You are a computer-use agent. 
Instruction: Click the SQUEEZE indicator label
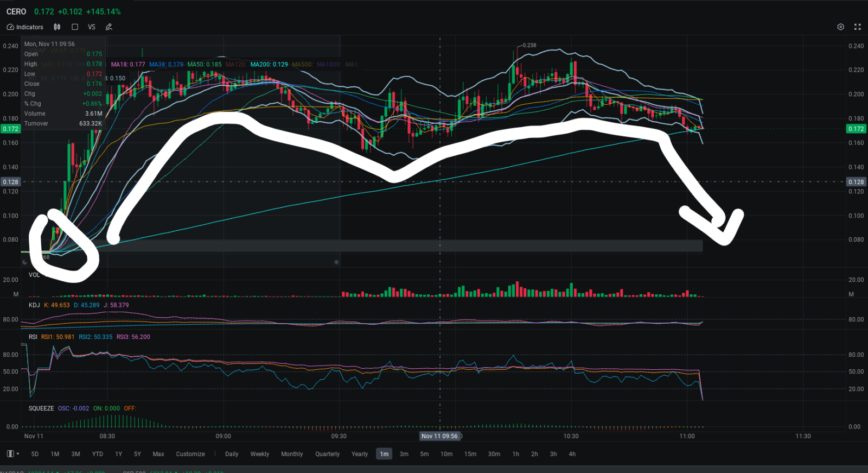41,408
